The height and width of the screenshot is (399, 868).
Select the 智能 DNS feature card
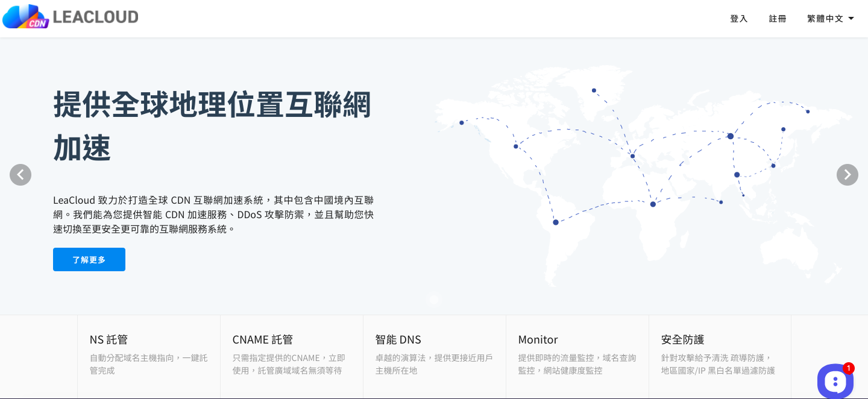click(x=435, y=356)
